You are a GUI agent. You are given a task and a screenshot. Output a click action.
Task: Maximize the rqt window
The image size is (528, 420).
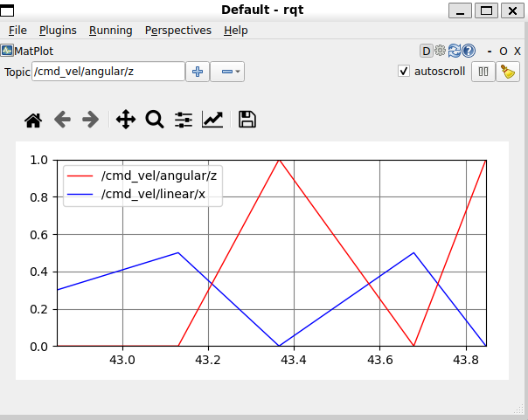486,10
